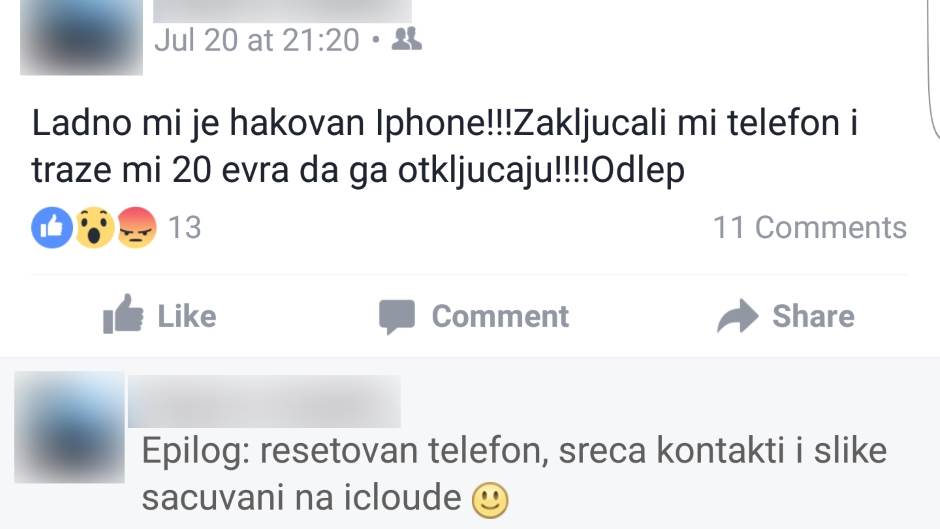The image size is (940, 529).
Task: Click the Share button label
Action: [x=813, y=316]
